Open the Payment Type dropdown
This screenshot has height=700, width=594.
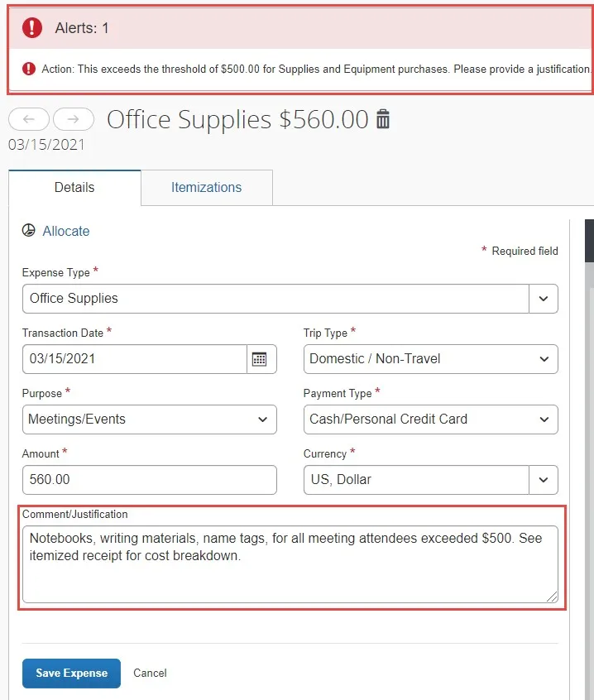431,420
